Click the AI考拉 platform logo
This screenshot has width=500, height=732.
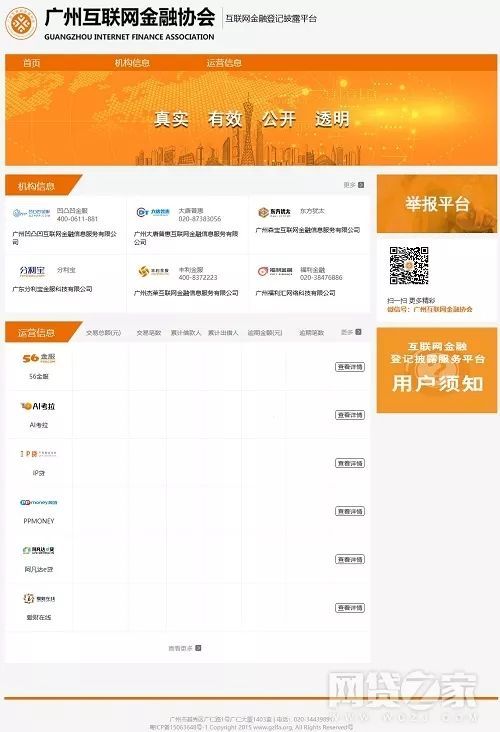(x=38, y=406)
